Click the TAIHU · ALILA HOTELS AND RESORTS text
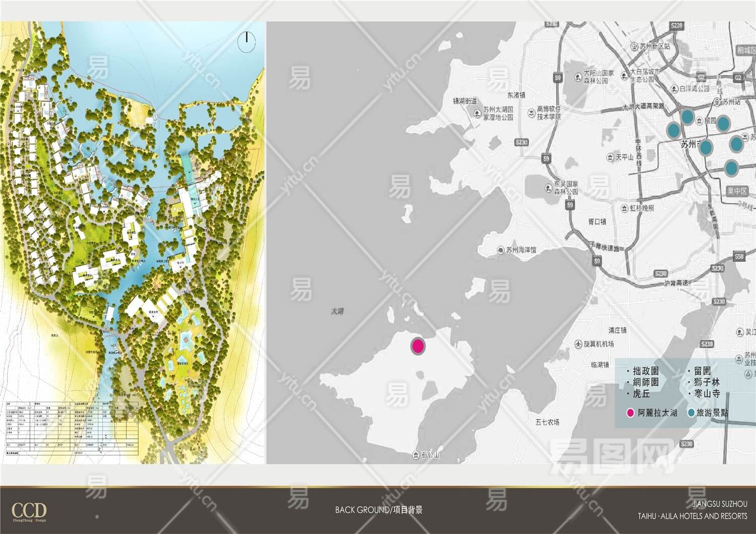The width and height of the screenshot is (756, 534). point(692,516)
